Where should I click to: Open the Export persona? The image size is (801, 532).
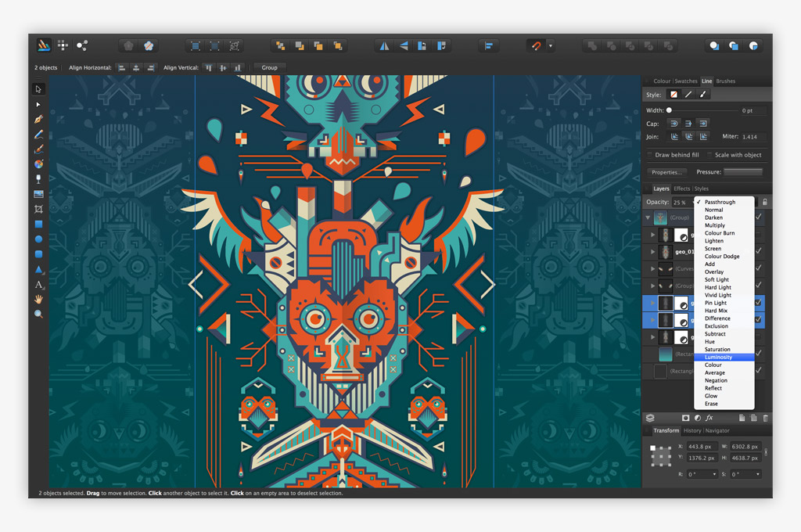(81, 45)
